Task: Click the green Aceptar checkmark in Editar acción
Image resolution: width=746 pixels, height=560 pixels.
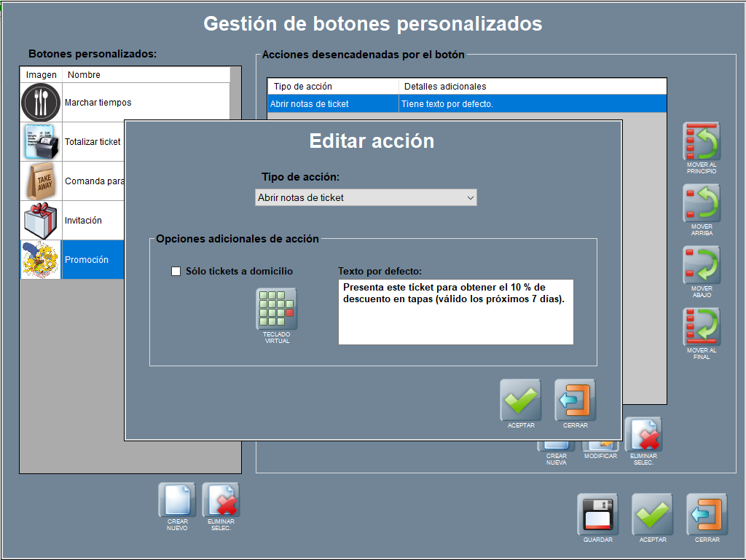Action: click(x=520, y=400)
